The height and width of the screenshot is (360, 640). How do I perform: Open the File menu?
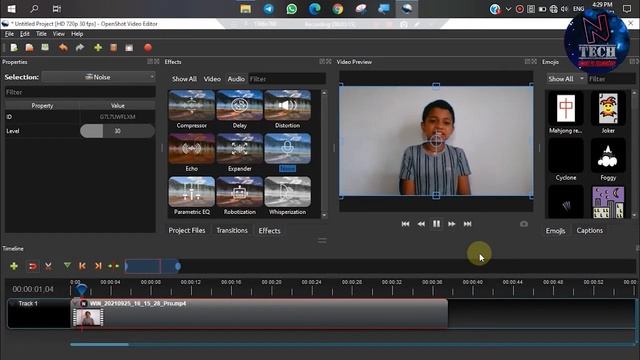(x=9, y=34)
